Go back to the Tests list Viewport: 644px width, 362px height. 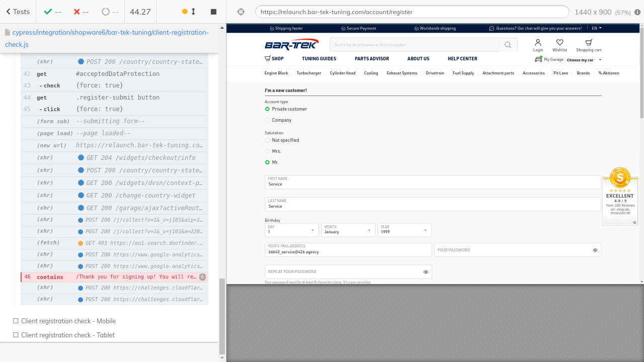click(18, 12)
